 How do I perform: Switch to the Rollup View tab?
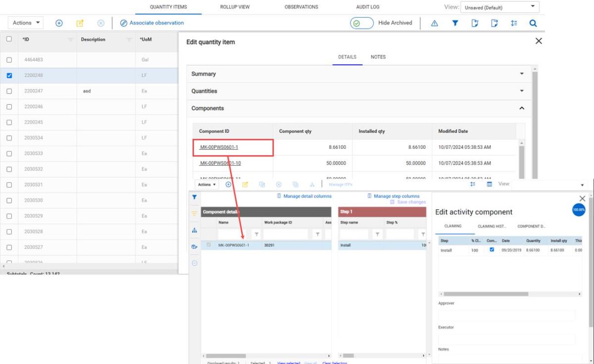point(235,7)
